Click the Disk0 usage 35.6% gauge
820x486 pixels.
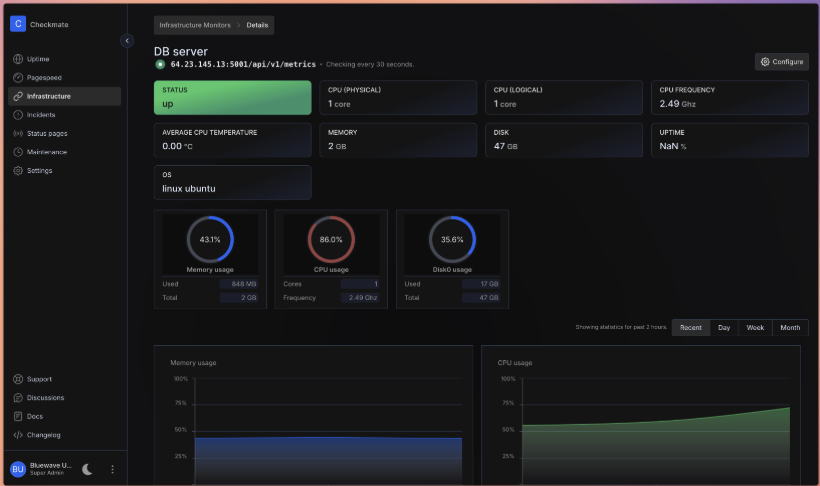tap(452, 240)
